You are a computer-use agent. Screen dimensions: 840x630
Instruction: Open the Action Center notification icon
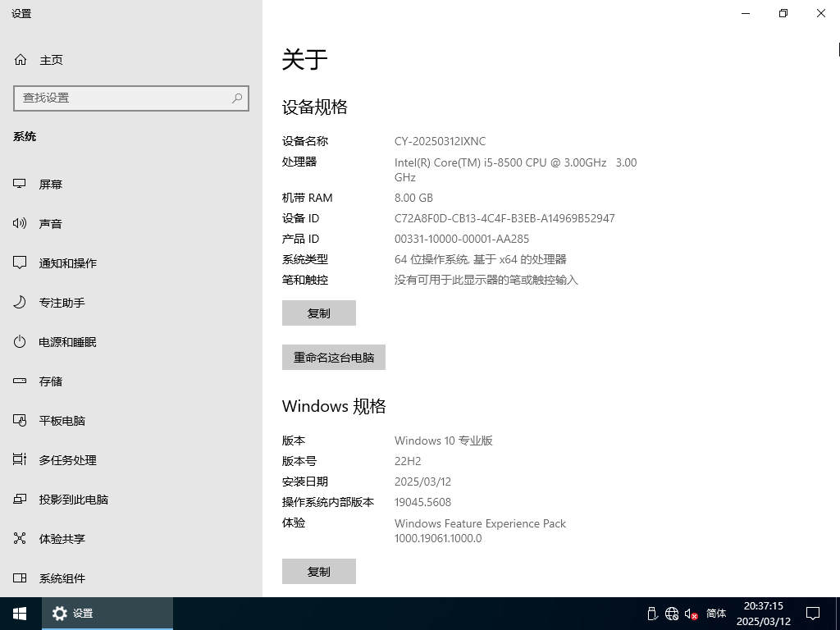[812, 614]
